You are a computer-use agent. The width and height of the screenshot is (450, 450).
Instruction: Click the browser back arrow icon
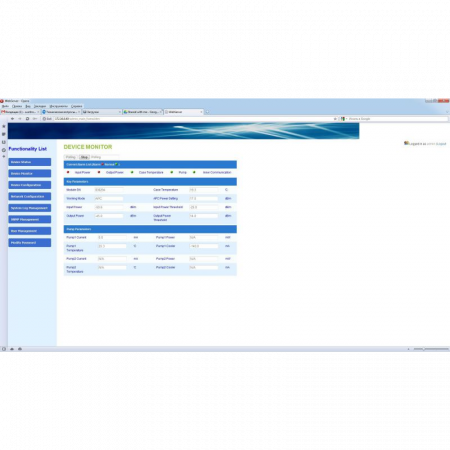coord(12,119)
